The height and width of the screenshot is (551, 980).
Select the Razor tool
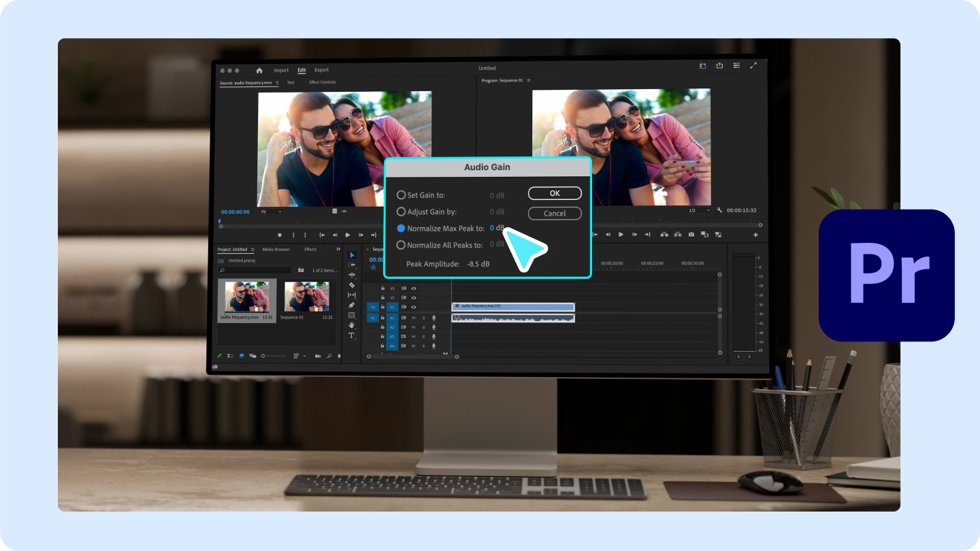tap(352, 285)
